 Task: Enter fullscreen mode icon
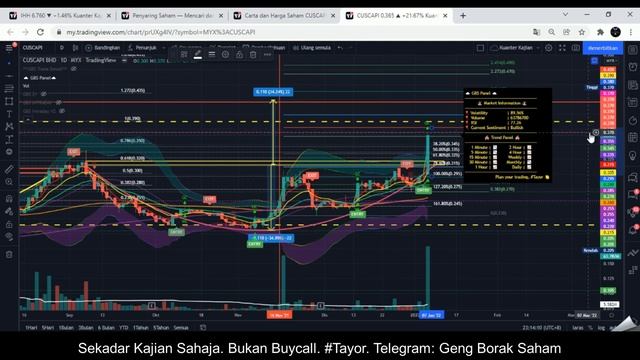point(562,48)
